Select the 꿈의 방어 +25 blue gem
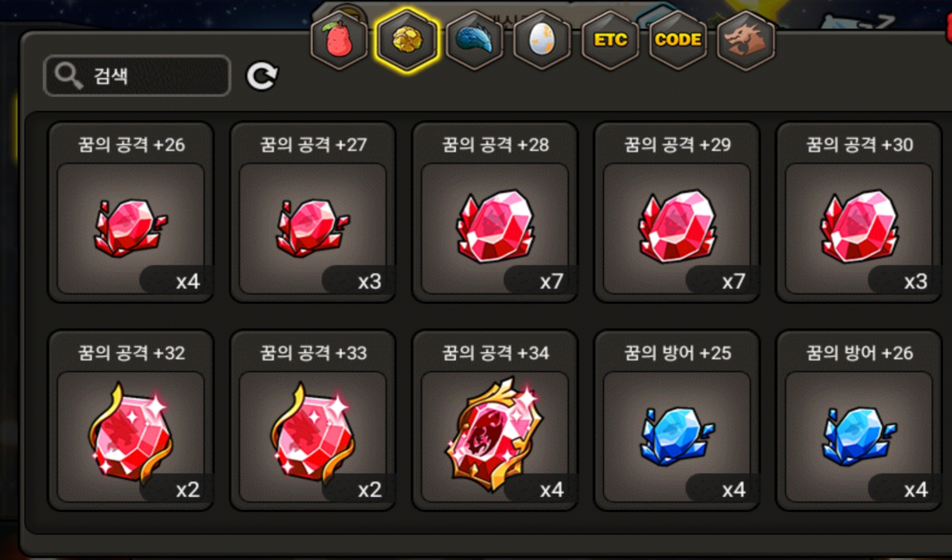952x560 pixels. [x=677, y=421]
